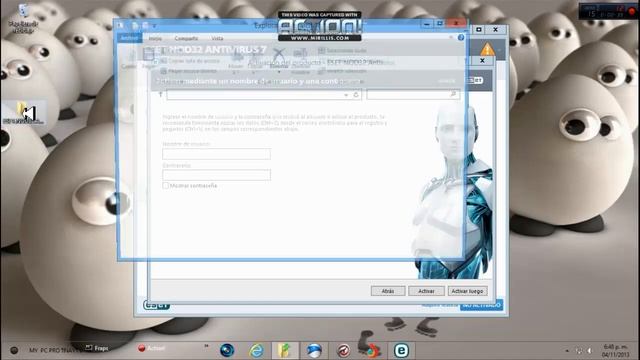Open the red circular taskbar icon

click(x=343, y=351)
